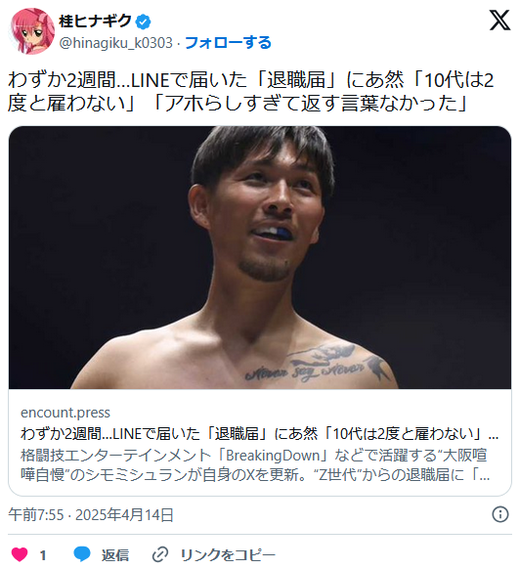Viewport: 520px width, 569px height.
Task: Click リンクをコピー to copy link
Action: click(228, 554)
